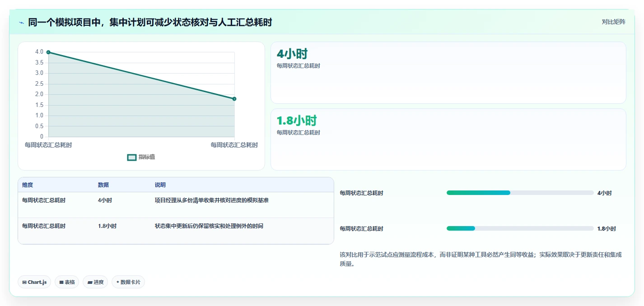Click the 3.5 tick on the chart's y-axis
This screenshot has height=306, width=644.
(x=39, y=63)
